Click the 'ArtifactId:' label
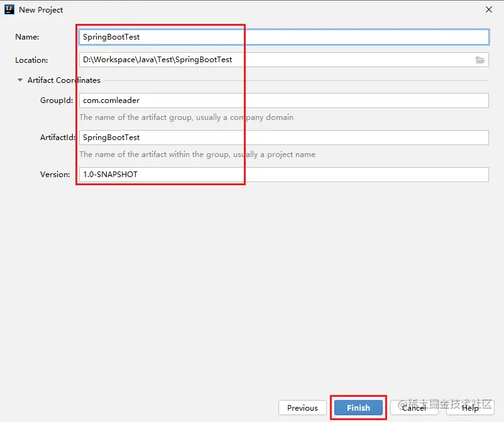 click(58, 138)
